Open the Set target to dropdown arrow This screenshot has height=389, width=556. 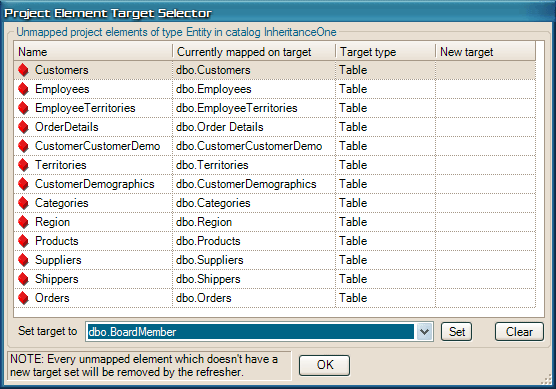(x=424, y=332)
